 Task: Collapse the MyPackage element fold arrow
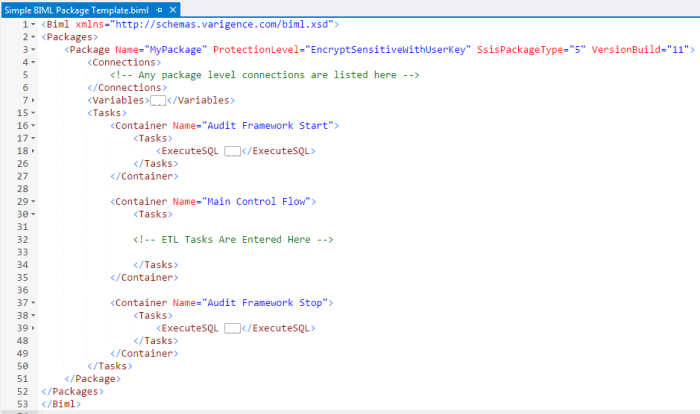34,49
